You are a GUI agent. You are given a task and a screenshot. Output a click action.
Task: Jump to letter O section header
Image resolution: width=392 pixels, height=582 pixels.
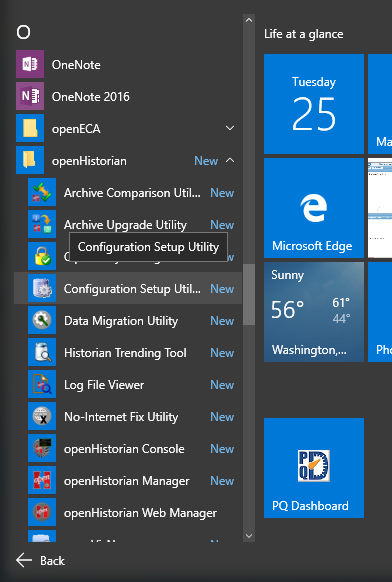pyautogui.click(x=23, y=33)
